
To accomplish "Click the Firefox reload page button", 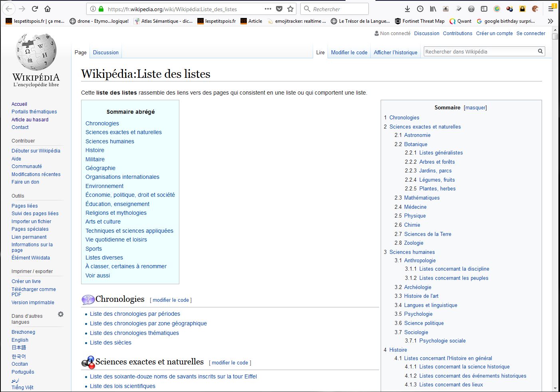I will pos(35,9).
